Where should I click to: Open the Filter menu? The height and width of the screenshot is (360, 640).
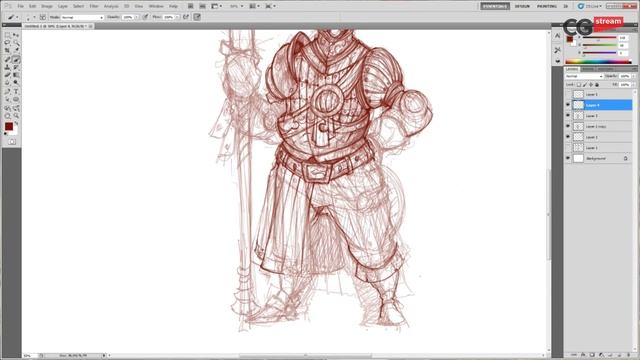pos(94,6)
